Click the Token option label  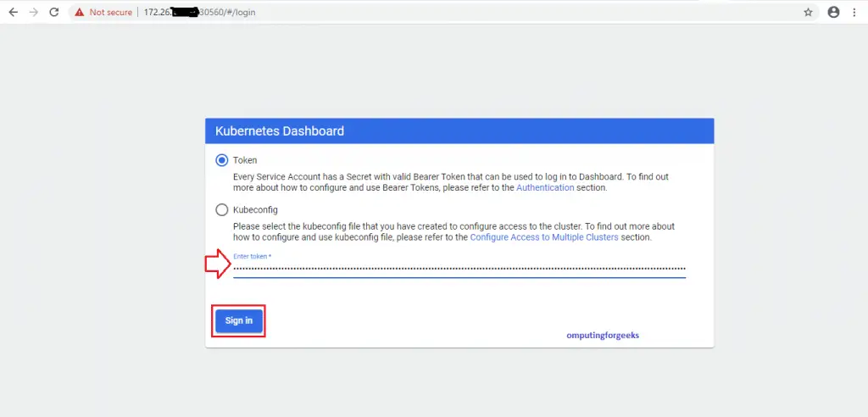pos(245,160)
